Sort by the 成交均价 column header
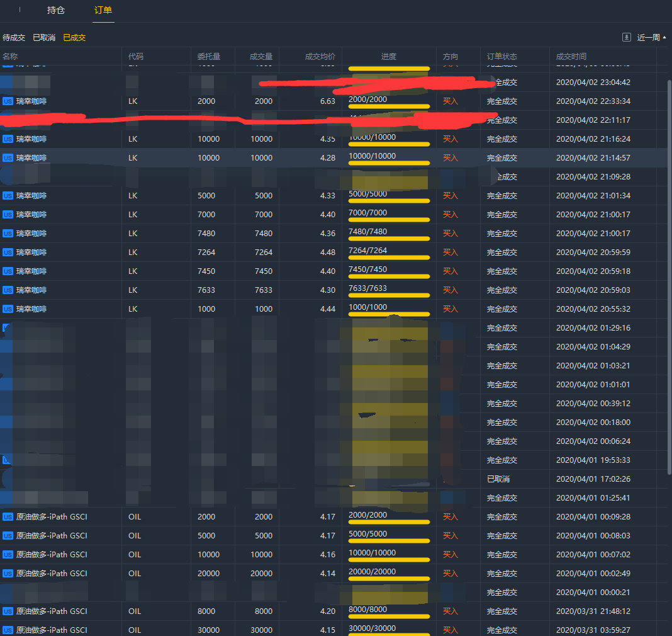The height and width of the screenshot is (636, 672). pyautogui.click(x=320, y=56)
